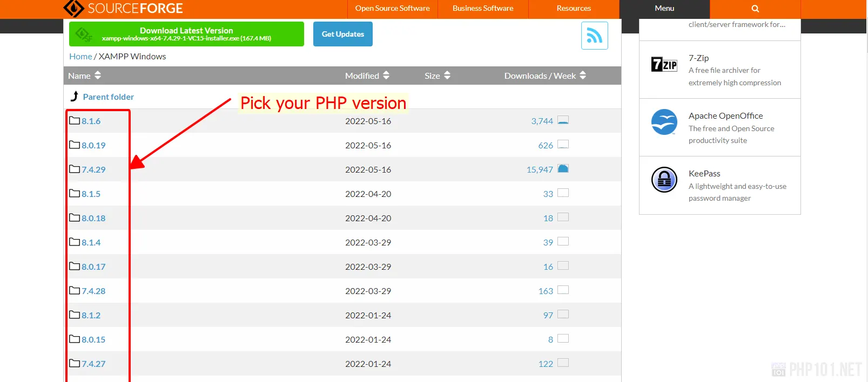Click the Apache OpenOffice logo
Viewport: 868px width, 382px height.
tap(664, 122)
